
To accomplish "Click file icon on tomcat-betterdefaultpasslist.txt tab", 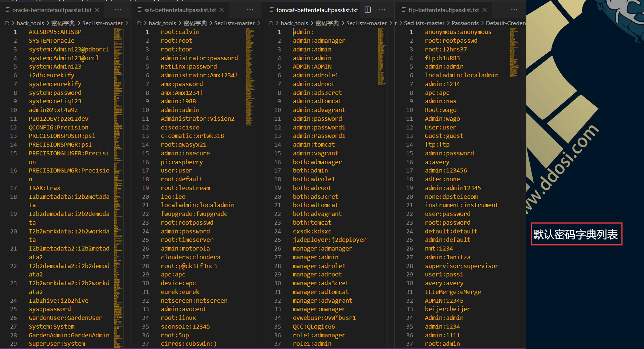I will coord(271,10).
